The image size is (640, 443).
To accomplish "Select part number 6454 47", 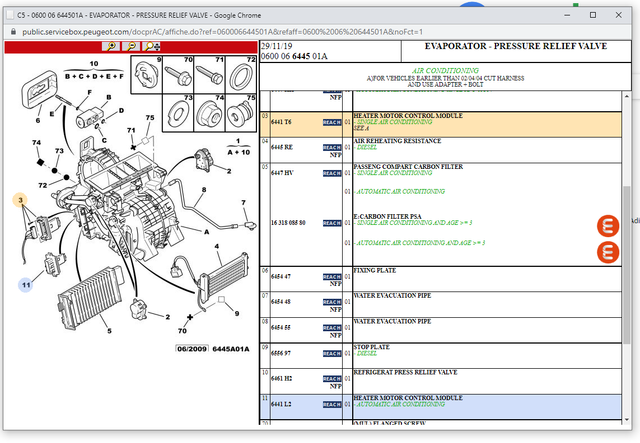I will (x=281, y=276).
